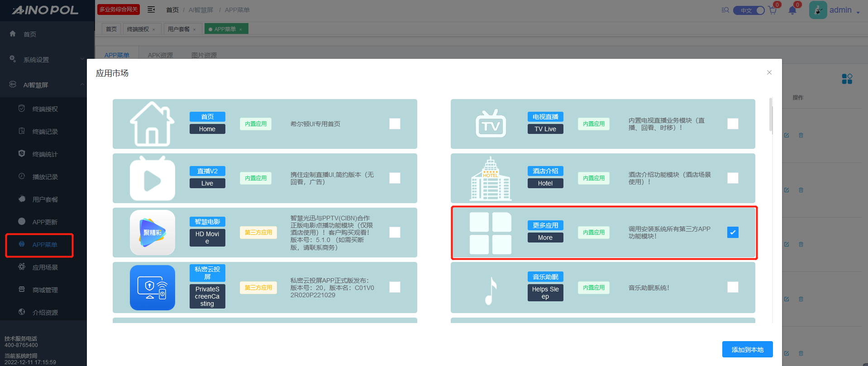Open 应用场景 in the sidebar

[x=45, y=267]
